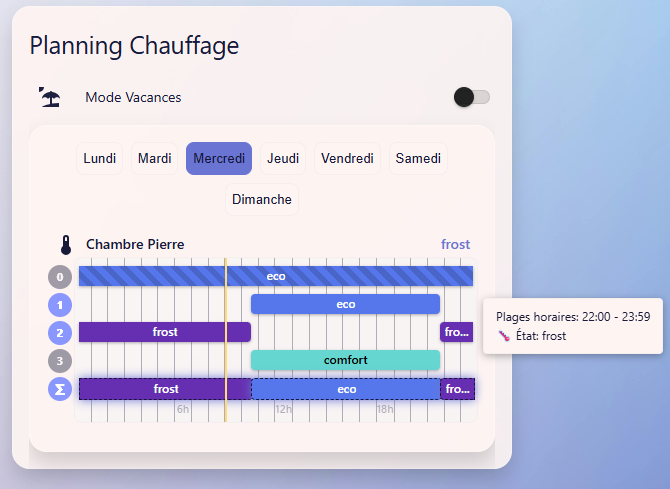The height and width of the screenshot is (489, 670).
Task: Click the beach umbrella vacation icon
Action: point(49,97)
